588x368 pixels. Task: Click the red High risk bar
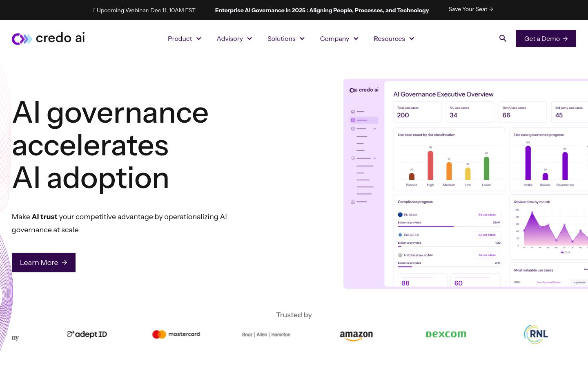tap(430, 165)
